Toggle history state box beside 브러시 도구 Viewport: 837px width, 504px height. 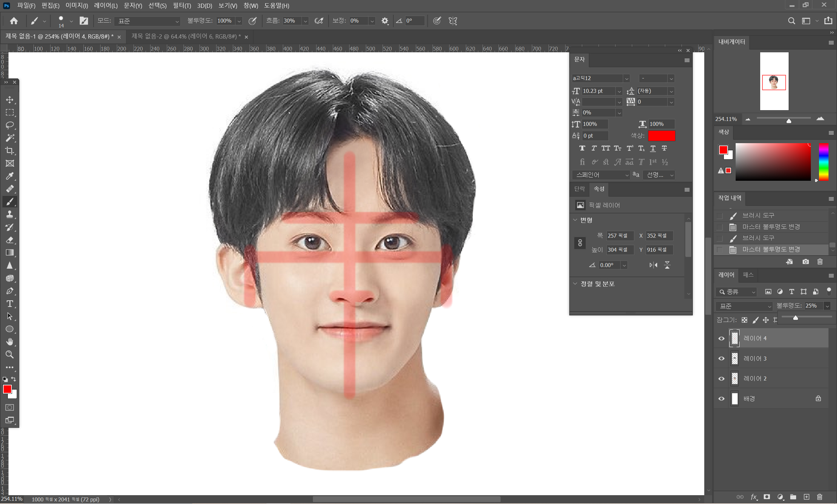coord(720,216)
